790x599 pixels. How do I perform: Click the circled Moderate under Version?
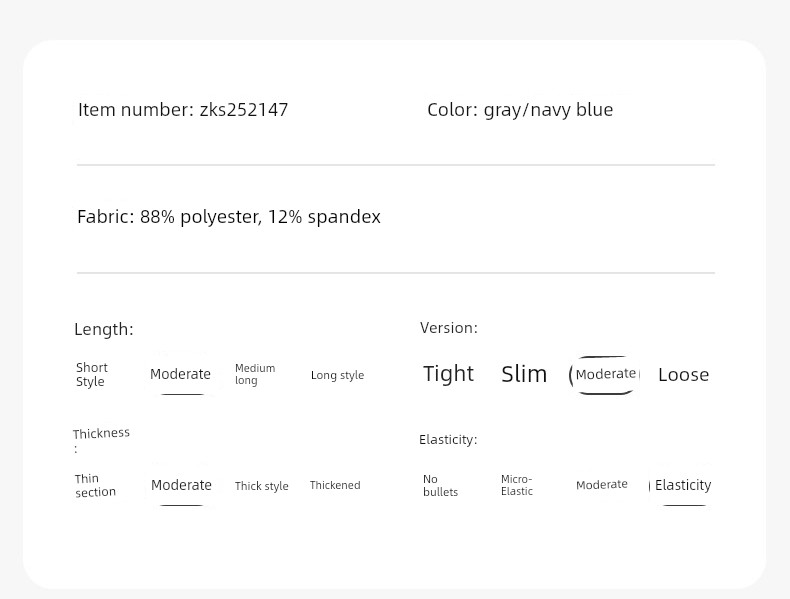pyautogui.click(x=605, y=374)
